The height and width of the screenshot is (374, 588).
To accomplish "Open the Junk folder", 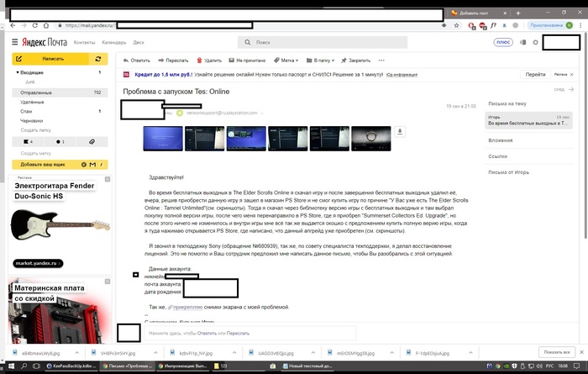I will point(30,82).
